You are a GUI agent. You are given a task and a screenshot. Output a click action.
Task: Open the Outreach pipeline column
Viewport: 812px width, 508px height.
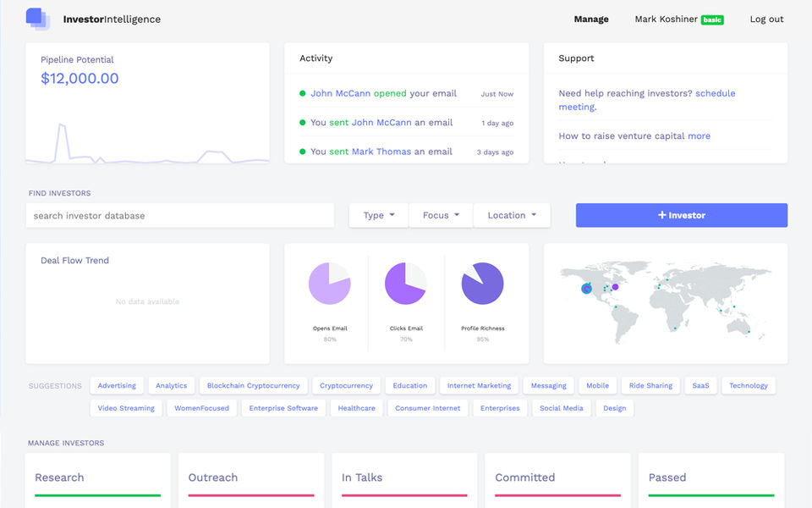click(251, 481)
